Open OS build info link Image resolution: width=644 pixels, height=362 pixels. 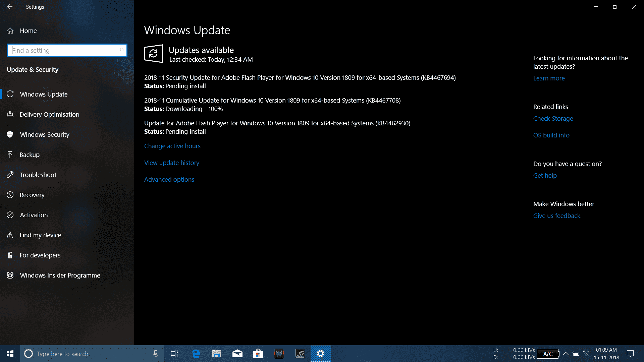(x=551, y=135)
